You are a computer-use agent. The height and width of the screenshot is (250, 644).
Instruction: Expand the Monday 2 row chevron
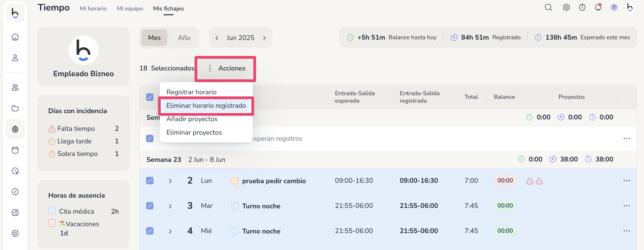[170, 181]
